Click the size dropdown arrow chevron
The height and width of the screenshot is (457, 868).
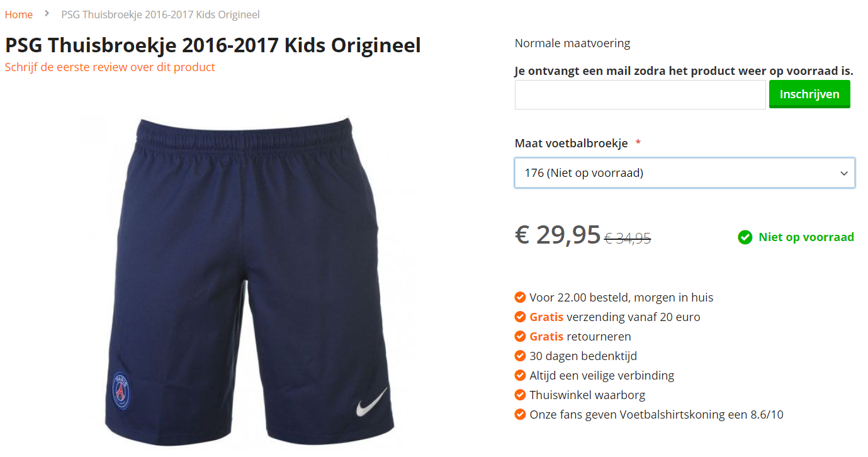click(x=844, y=173)
